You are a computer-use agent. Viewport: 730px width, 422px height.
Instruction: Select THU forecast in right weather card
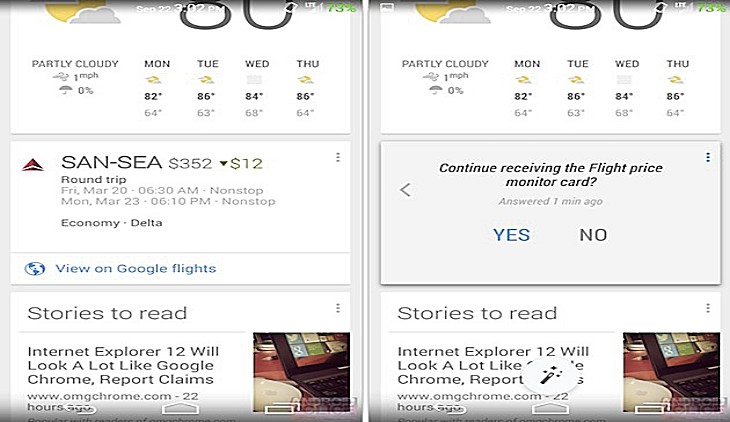click(677, 88)
